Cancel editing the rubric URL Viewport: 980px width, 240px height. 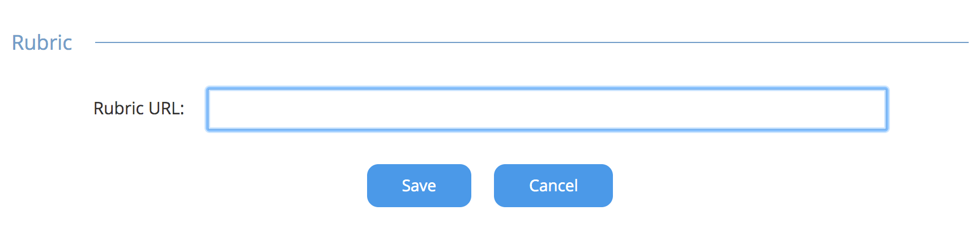[553, 186]
